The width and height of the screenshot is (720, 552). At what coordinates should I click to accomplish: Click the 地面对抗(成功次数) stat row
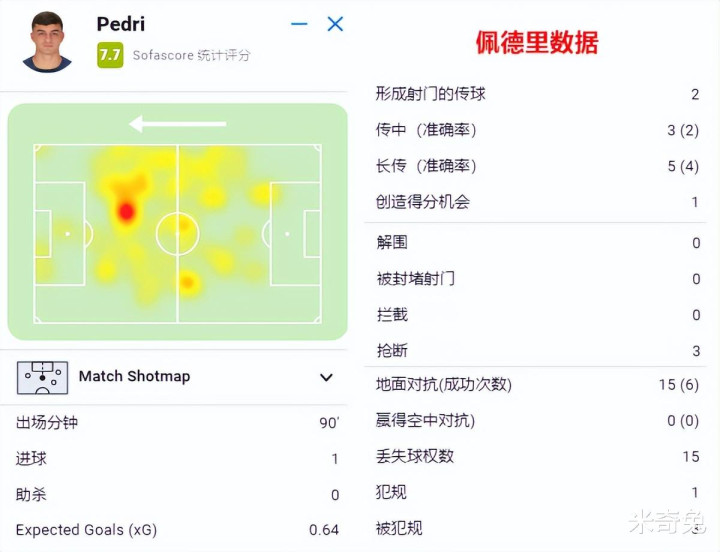pyautogui.click(x=537, y=384)
